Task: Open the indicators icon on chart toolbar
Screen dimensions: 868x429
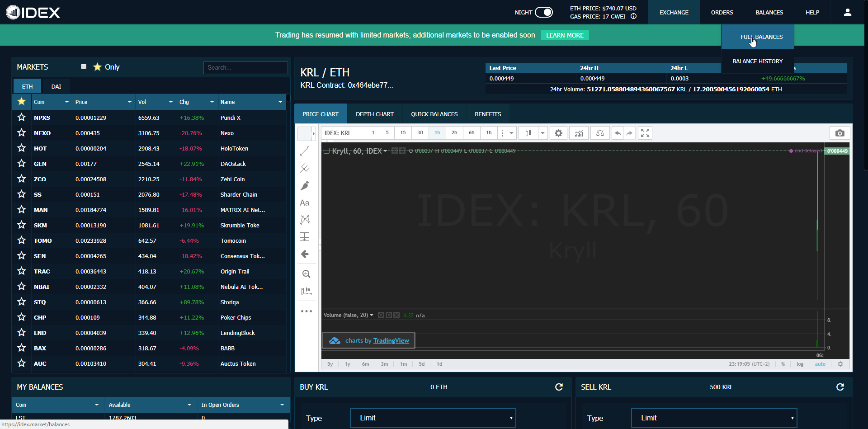Action: coord(579,133)
